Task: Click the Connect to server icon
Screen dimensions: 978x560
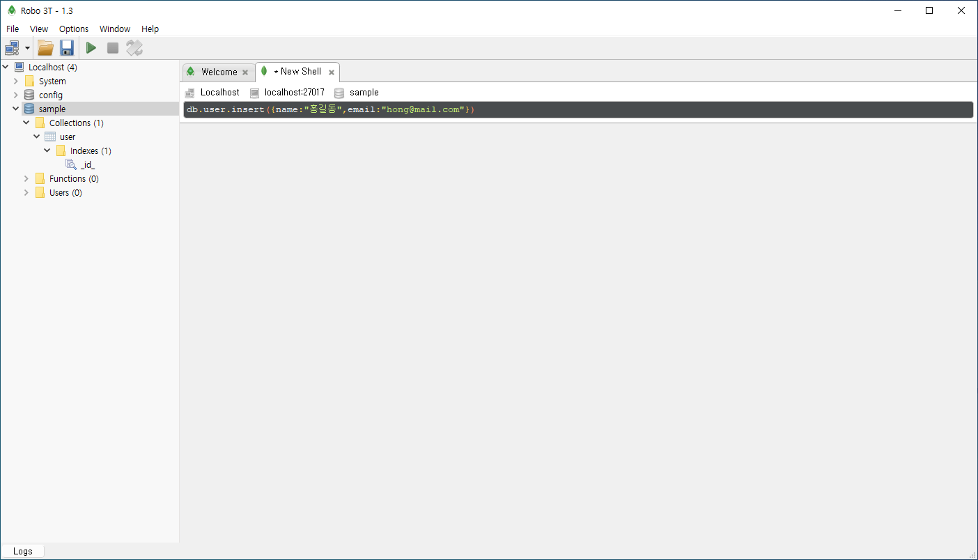Action: tap(13, 48)
